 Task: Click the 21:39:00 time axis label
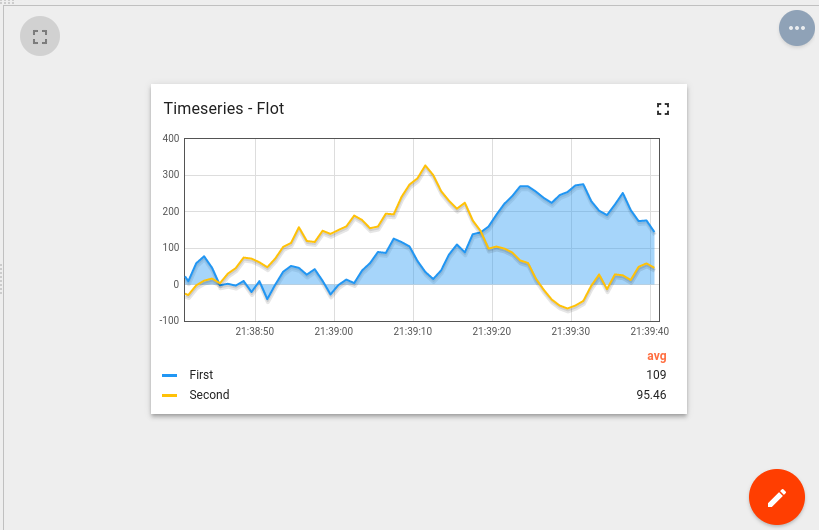pos(334,331)
